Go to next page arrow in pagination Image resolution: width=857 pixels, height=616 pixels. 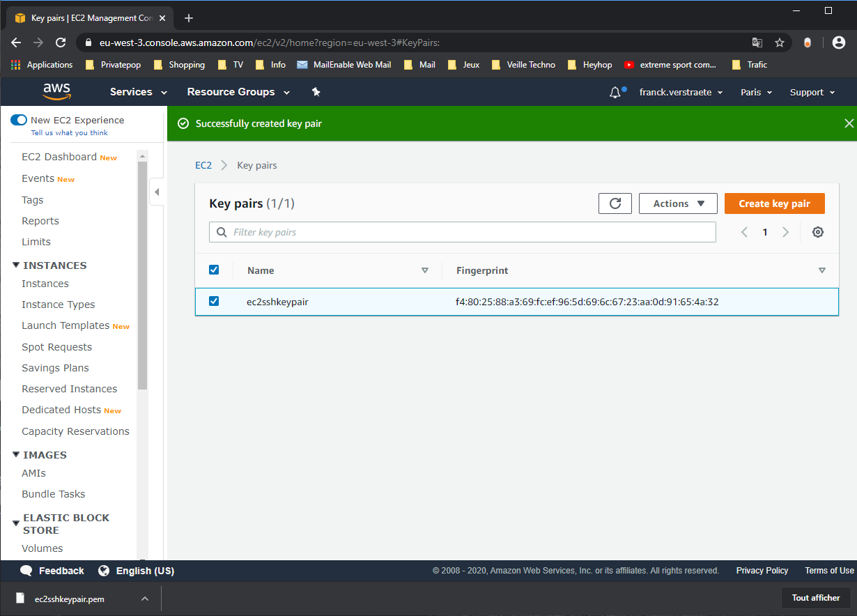[x=786, y=232]
